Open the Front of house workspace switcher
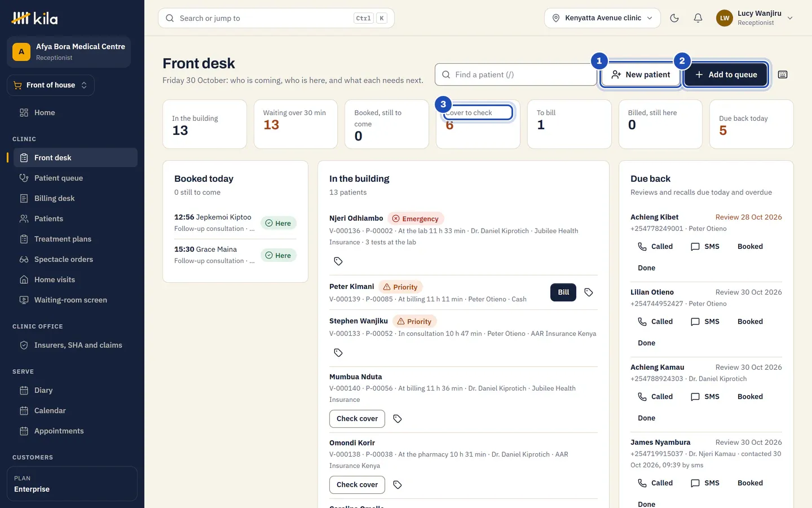 point(51,85)
